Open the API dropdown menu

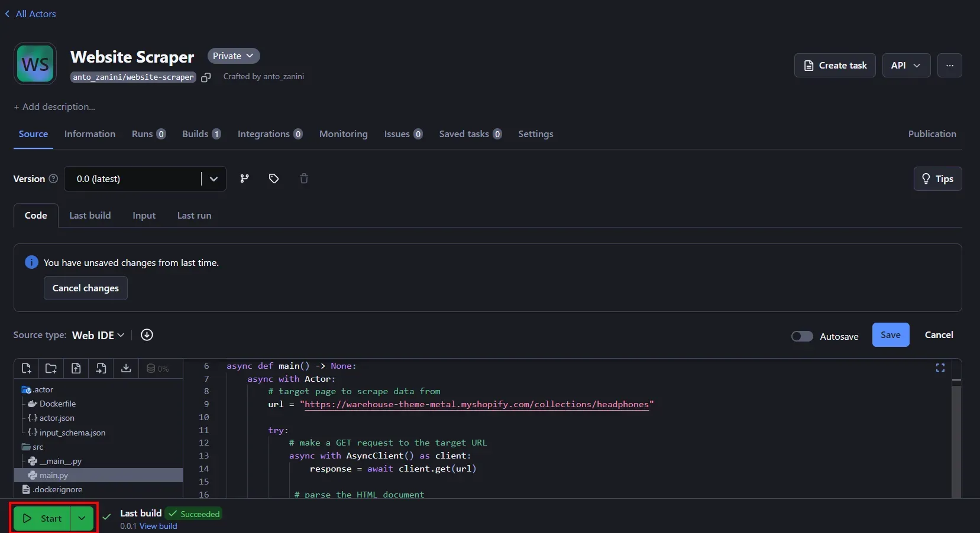[906, 66]
